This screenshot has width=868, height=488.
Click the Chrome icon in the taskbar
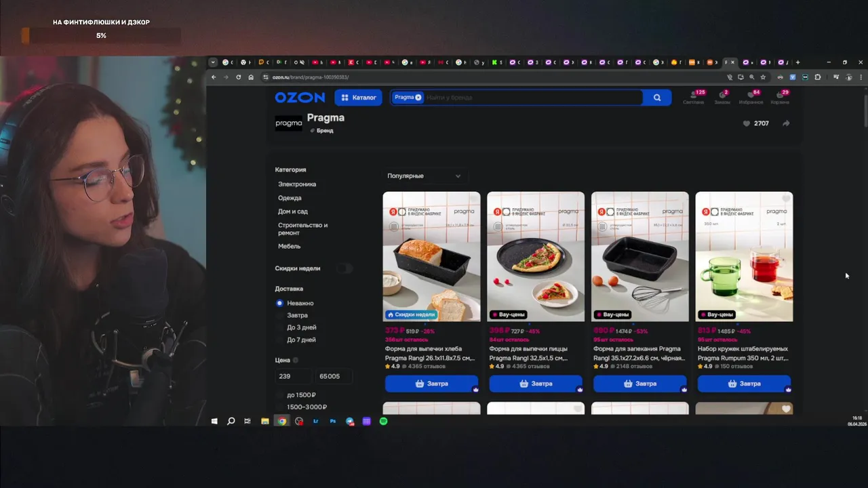tap(281, 421)
